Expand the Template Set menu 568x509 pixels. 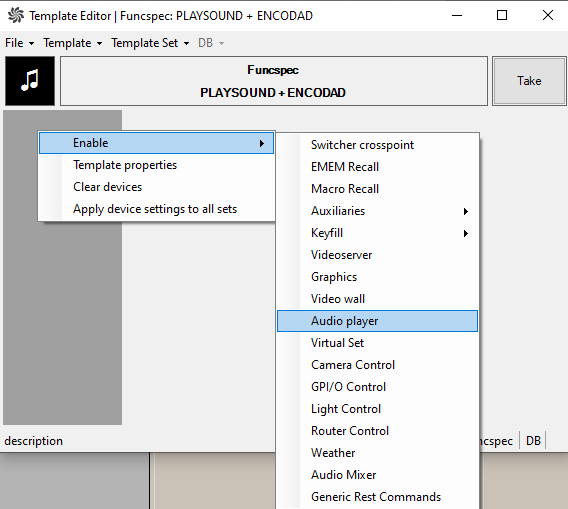150,43
